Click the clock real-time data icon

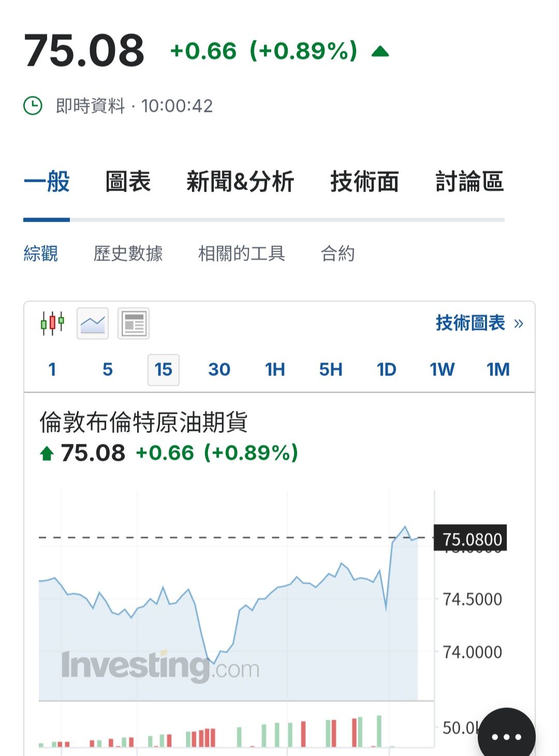pyautogui.click(x=33, y=106)
